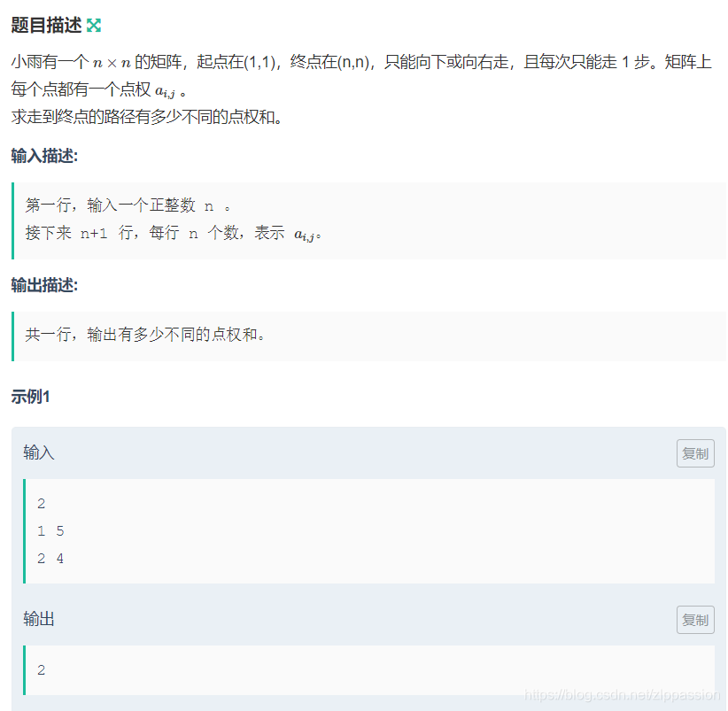Click the line starting '接下来 n+1 行'
This screenshot has width=728, height=711.
pos(174,233)
